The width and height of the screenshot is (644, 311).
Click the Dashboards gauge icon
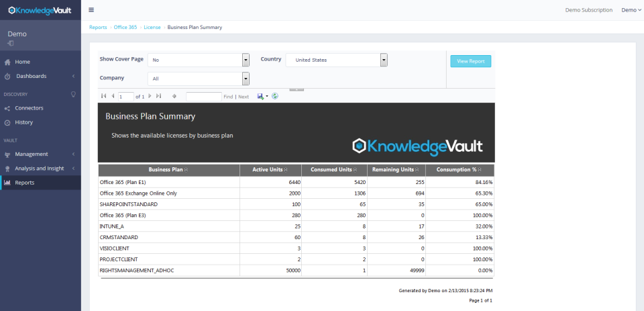[x=7, y=77]
